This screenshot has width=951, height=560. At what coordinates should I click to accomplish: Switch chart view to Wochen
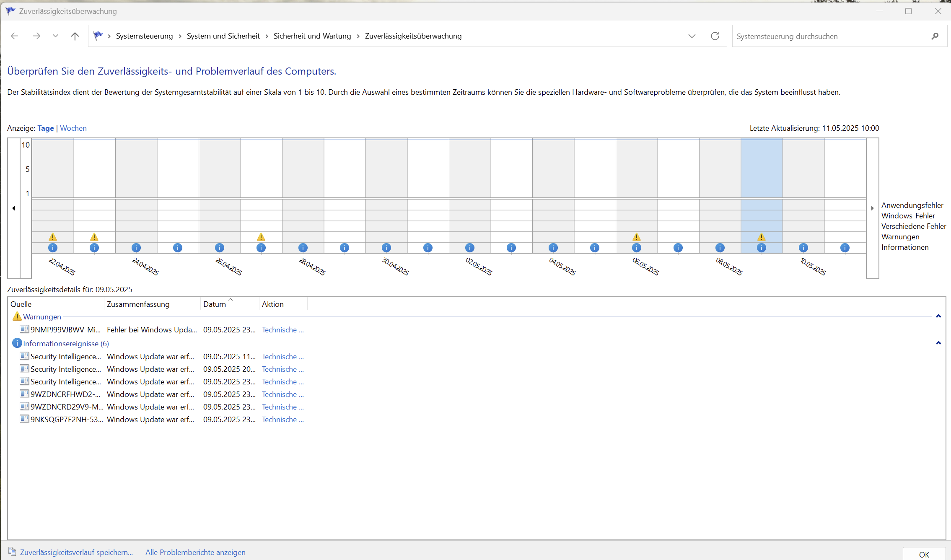tap(73, 128)
